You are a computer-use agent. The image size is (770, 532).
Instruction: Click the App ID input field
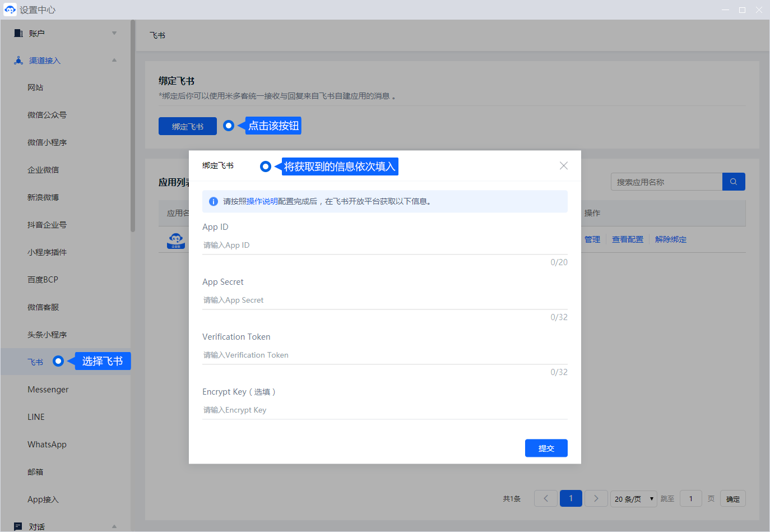pyautogui.click(x=384, y=245)
